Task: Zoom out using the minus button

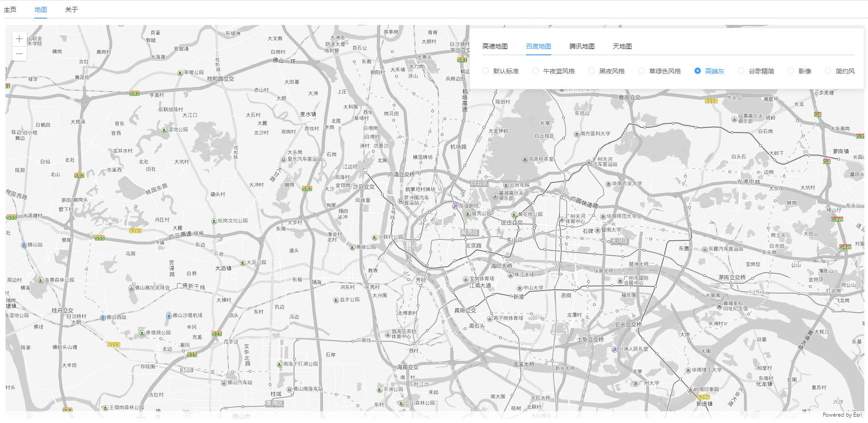Action: click(x=19, y=53)
